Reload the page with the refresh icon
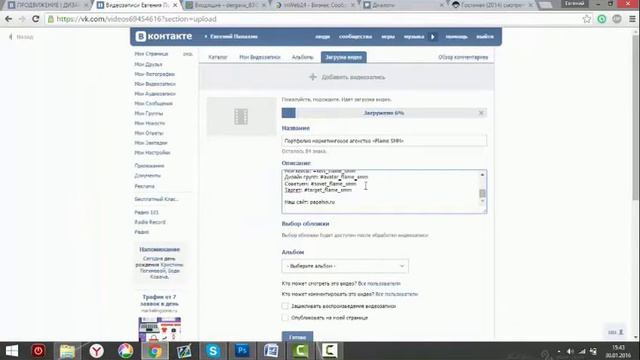This screenshot has width=640, height=360. pyautogui.click(x=36, y=19)
